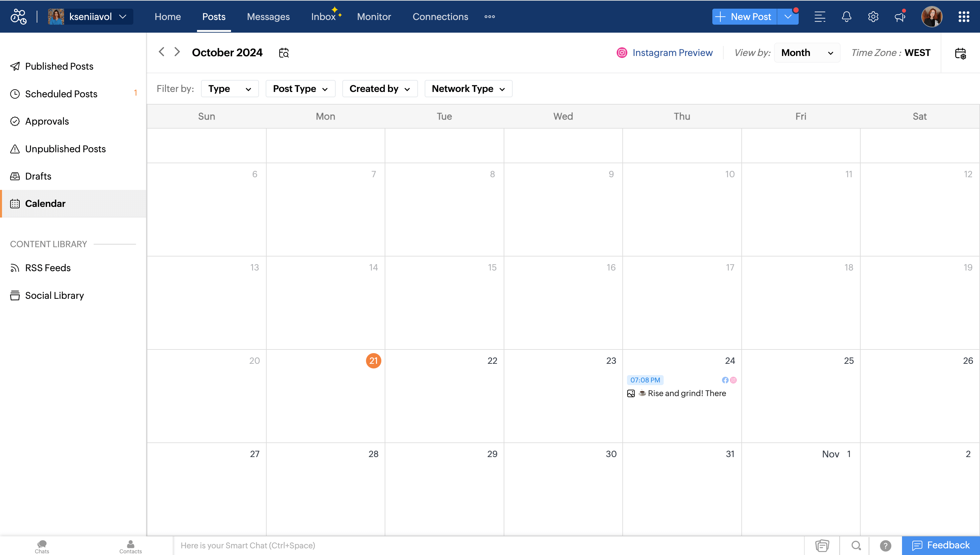Expand the View by Month selector
This screenshot has width=980, height=555.
click(806, 53)
